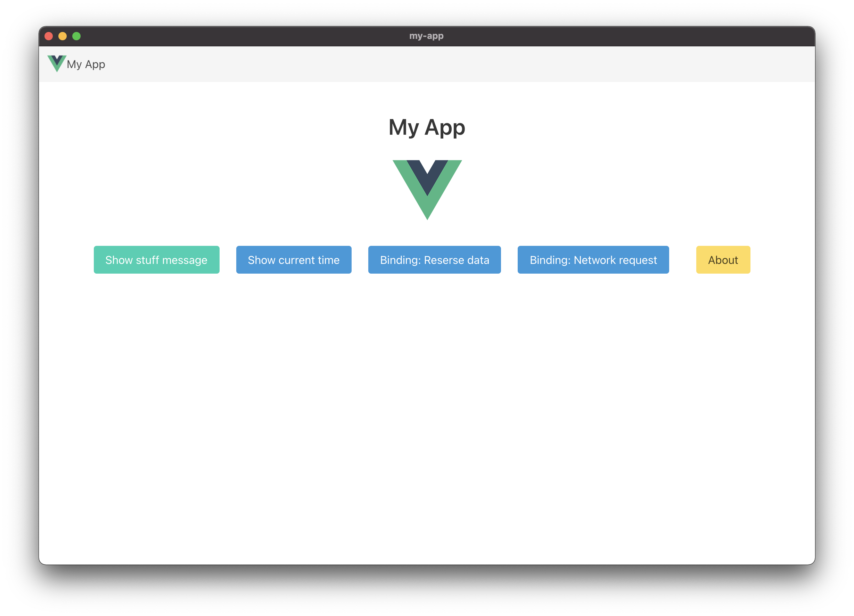Close the my-app window with red button

coord(49,36)
